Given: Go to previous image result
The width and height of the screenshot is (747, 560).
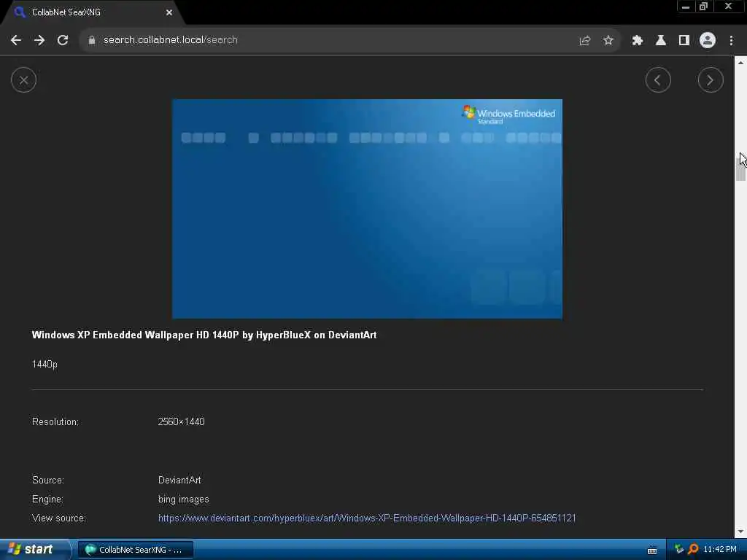Looking at the screenshot, I should coord(658,80).
